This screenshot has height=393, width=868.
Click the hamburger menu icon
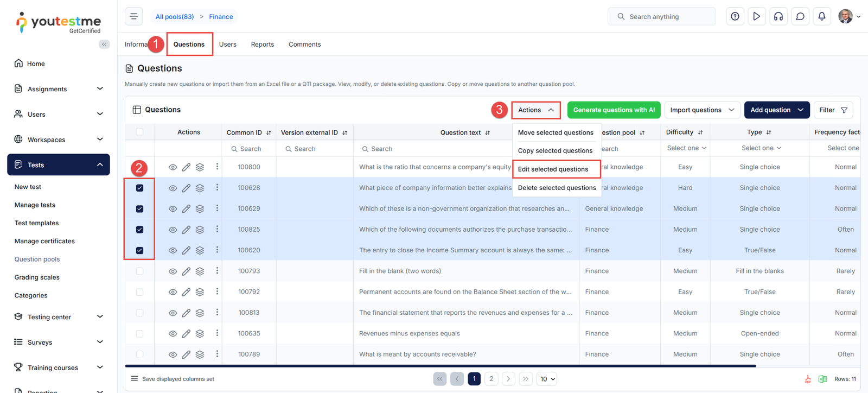[133, 16]
